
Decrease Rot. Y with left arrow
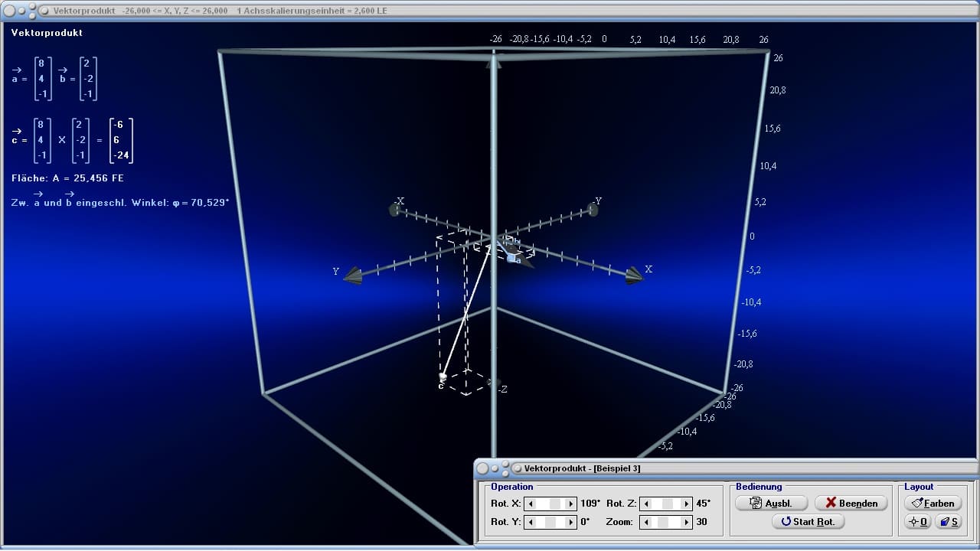point(531,522)
